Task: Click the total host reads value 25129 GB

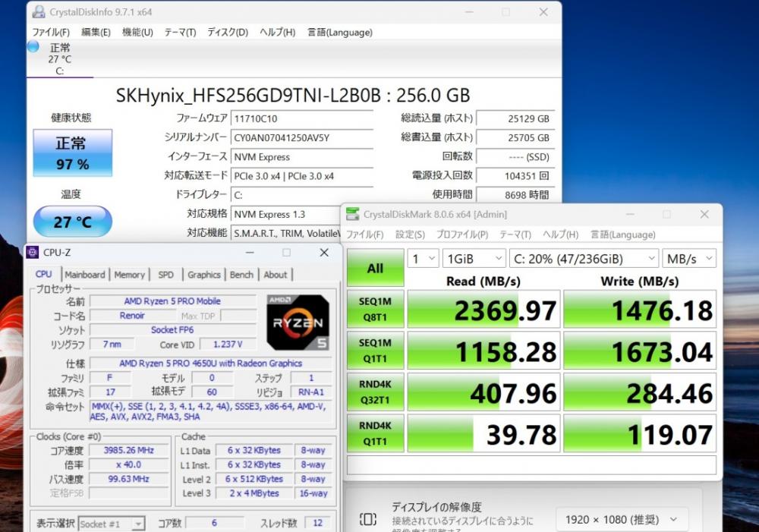Action: (x=515, y=118)
